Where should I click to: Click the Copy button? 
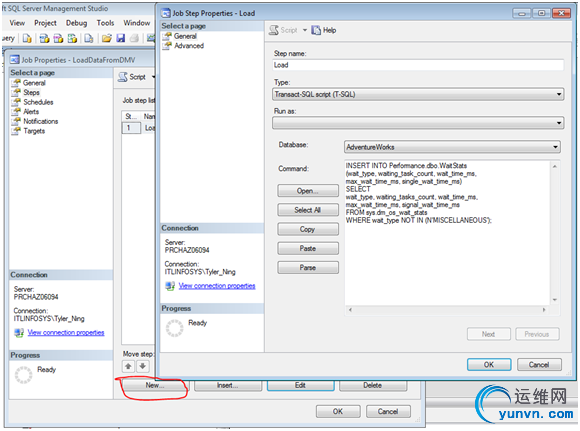(x=308, y=229)
